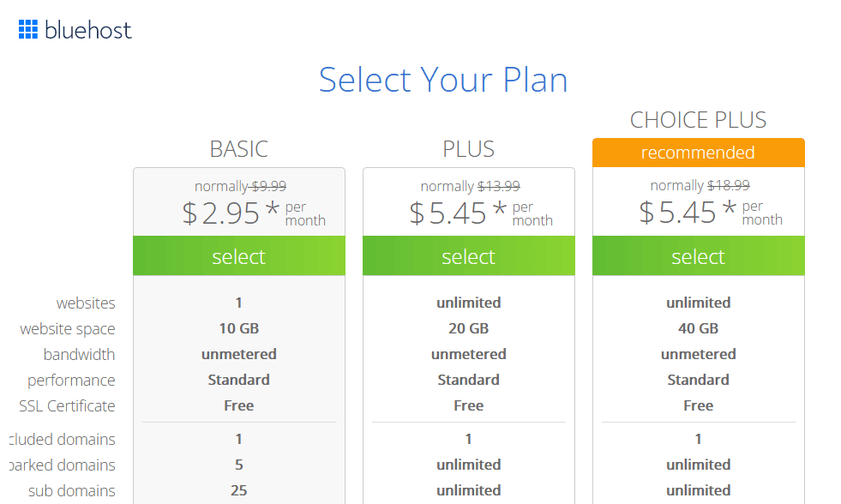841x504 pixels.
Task: Click the Bluehost grid logo icon
Action: (27, 29)
